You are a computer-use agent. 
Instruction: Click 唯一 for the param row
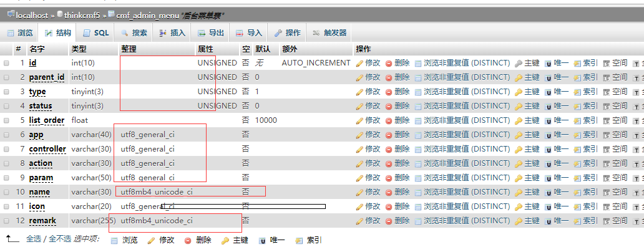tap(562, 178)
